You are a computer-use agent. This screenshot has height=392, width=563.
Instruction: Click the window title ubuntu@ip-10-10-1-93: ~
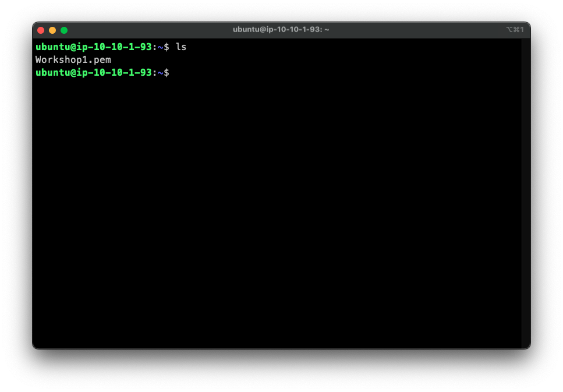point(281,30)
